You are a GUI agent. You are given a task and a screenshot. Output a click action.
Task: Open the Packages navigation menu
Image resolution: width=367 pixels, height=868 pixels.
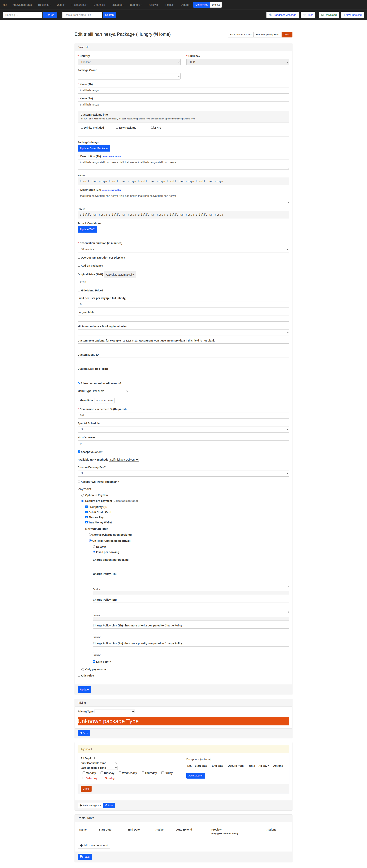(x=117, y=5)
